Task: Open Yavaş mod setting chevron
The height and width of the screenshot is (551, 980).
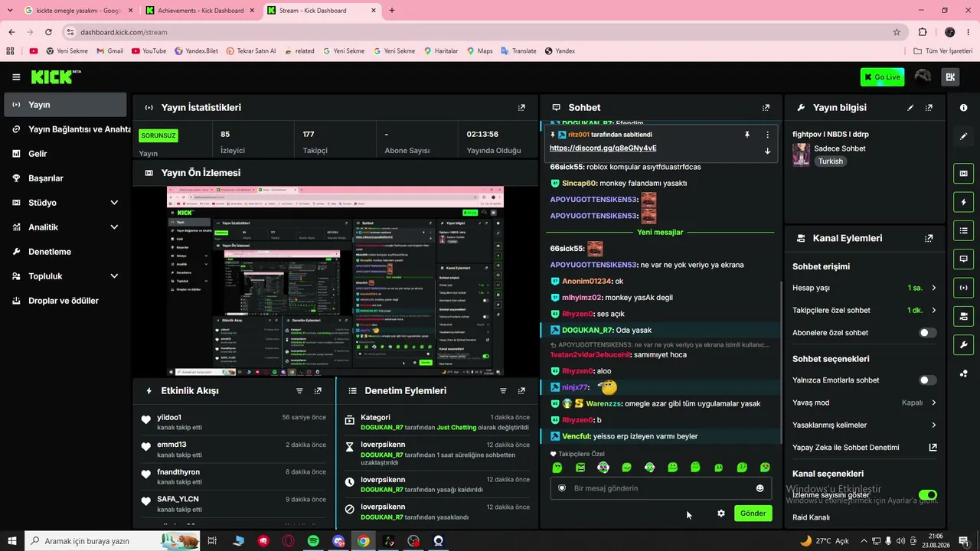Action: pos(933,403)
